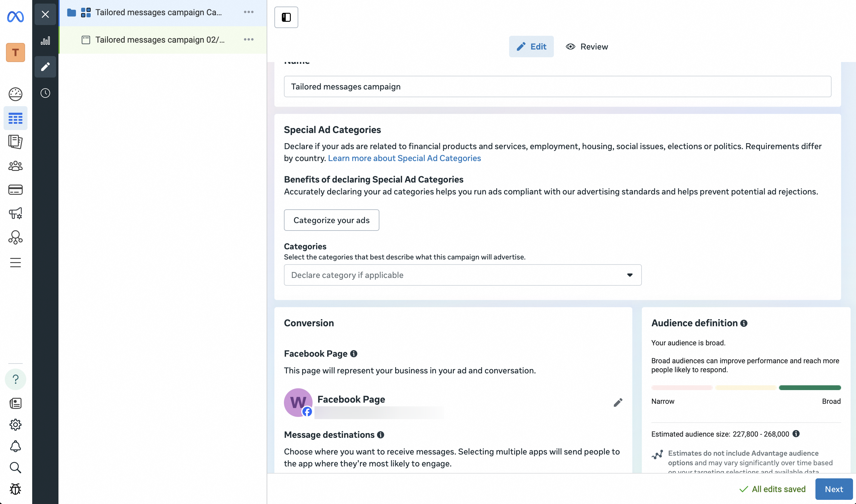856x504 pixels.
Task: Open the Audiences people icon
Action: (x=15, y=166)
